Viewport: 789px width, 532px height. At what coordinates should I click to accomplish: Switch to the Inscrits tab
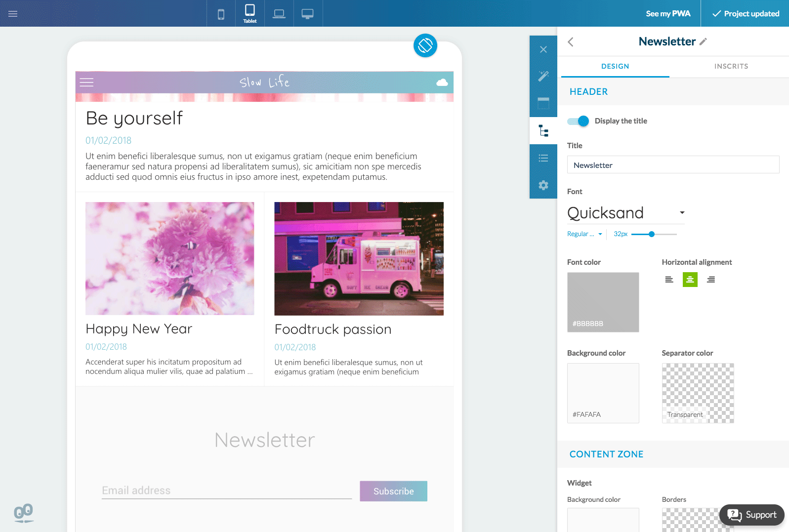[x=731, y=66]
